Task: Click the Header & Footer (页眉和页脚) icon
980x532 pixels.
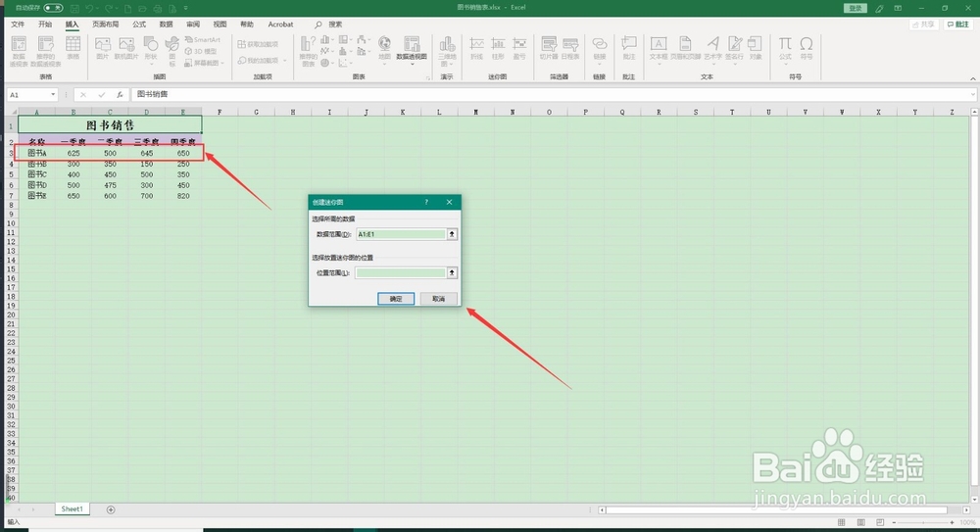Action: (686, 48)
